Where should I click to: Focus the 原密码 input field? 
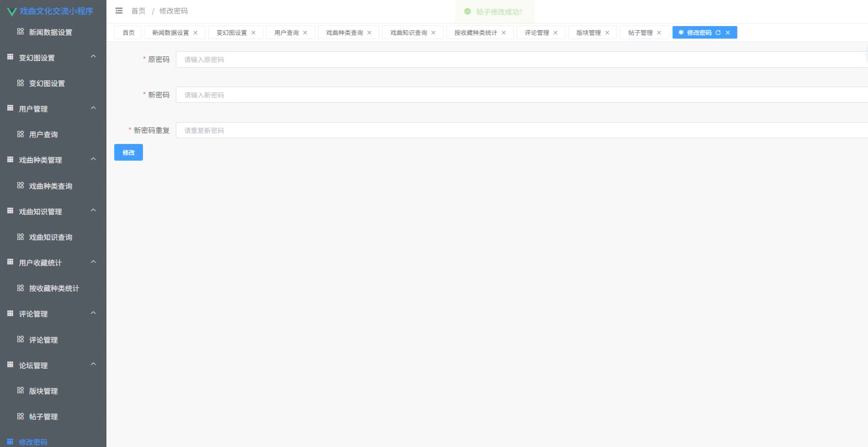pos(522,59)
